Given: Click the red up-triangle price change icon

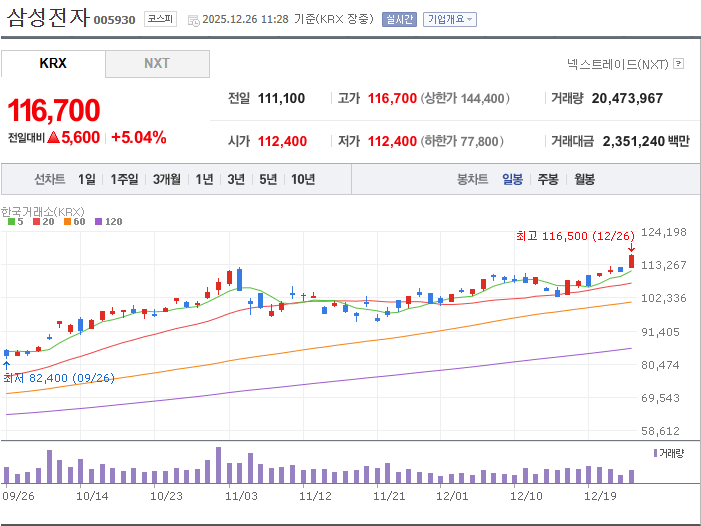Looking at the screenshot, I should tap(67, 138).
